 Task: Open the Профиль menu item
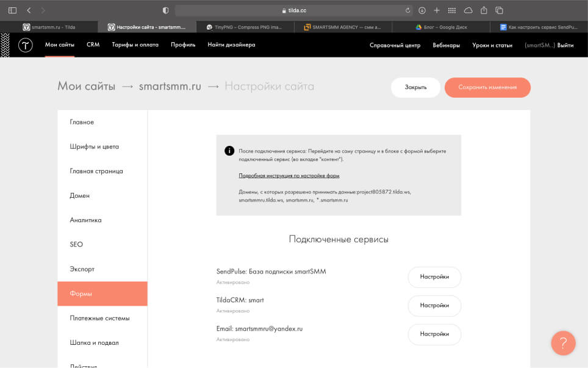tap(183, 45)
